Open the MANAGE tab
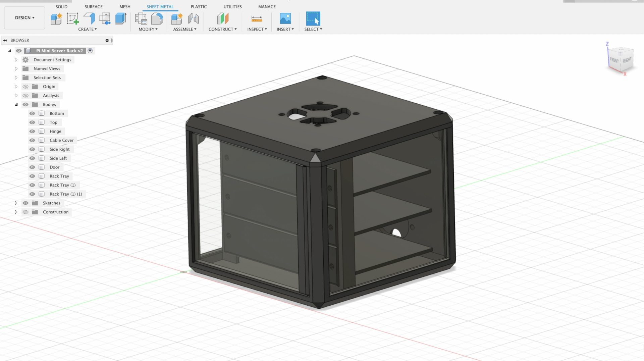This screenshot has width=644, height=361. point(267,6)
